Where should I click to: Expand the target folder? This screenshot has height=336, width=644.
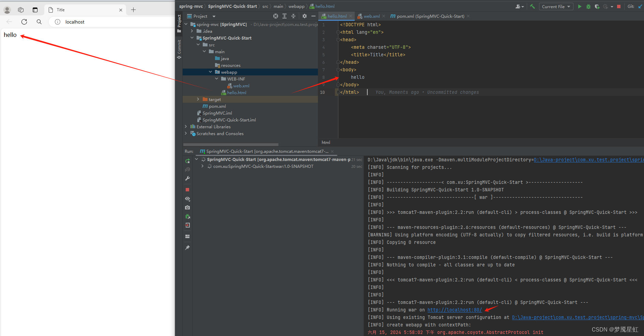(198, 99)
